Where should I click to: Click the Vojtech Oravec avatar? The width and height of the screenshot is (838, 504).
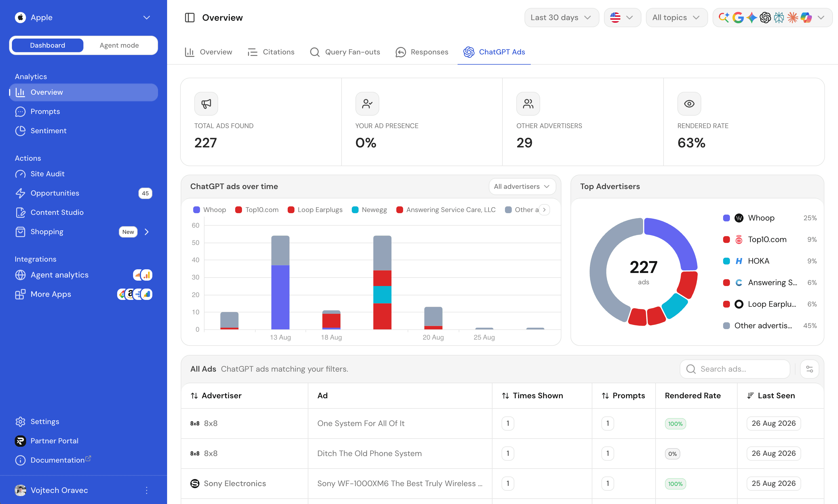pos(20,490)
